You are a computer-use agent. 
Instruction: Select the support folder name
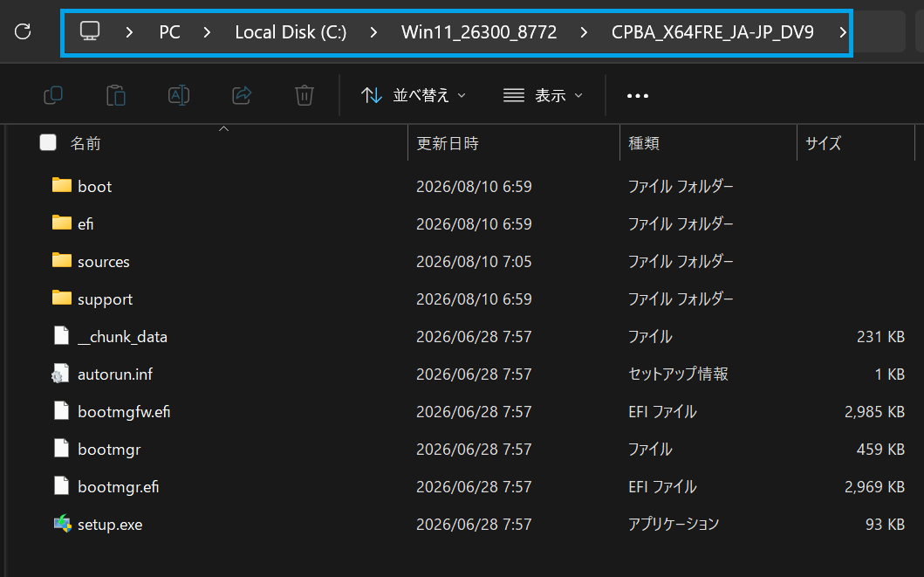tap(105, 299)
